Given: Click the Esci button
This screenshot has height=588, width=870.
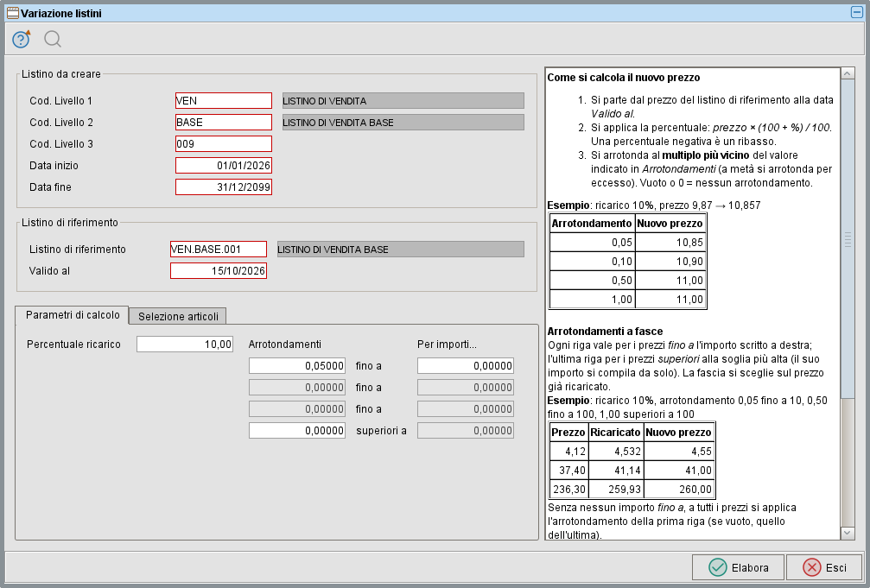Looking at the screenshot, I should click(824, 567).
